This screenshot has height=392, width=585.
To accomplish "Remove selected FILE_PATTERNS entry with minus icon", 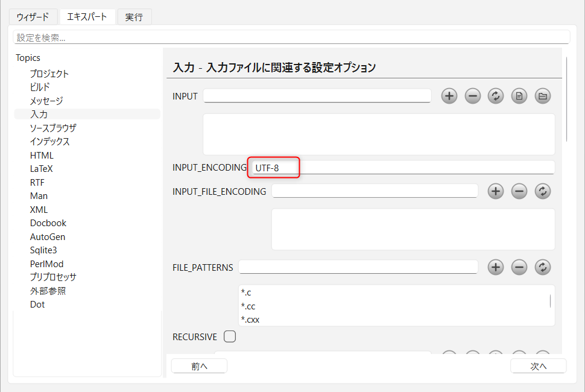I will tap(519, 267).
